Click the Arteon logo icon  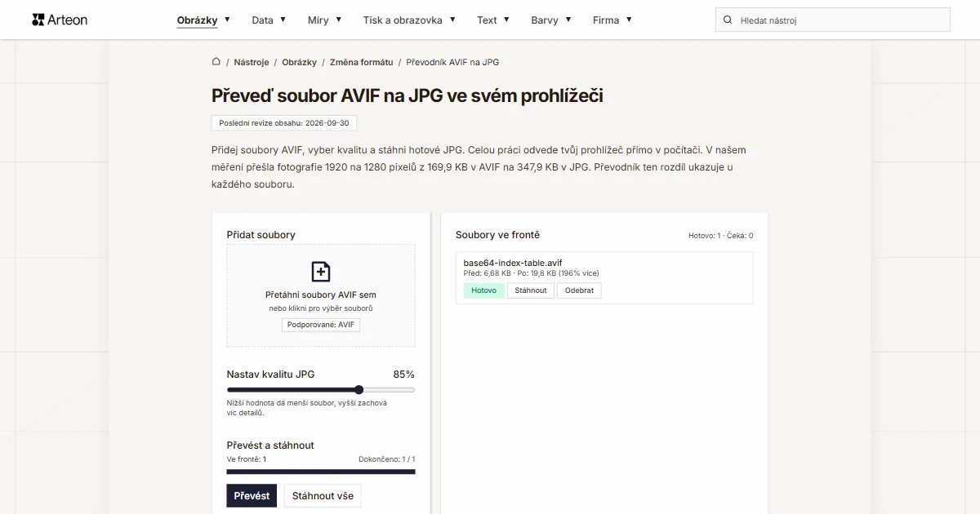point(38,20)
